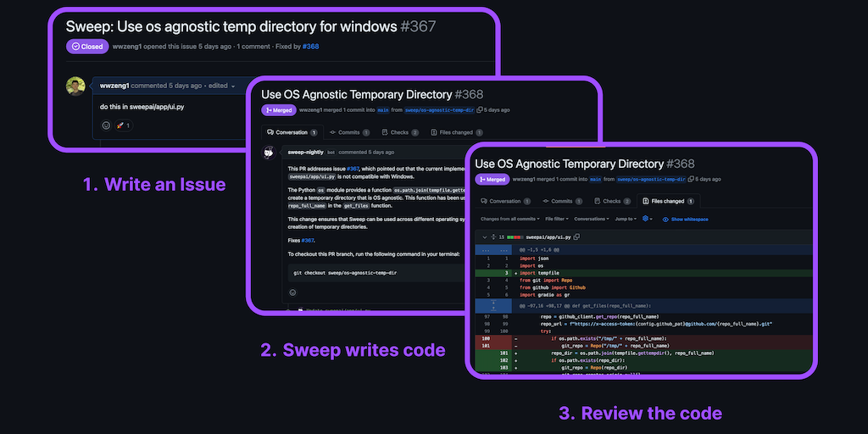The image size is (868, 434).
Task: Click wwzeng1's avatar beside the issue comment
Action: 76,86
